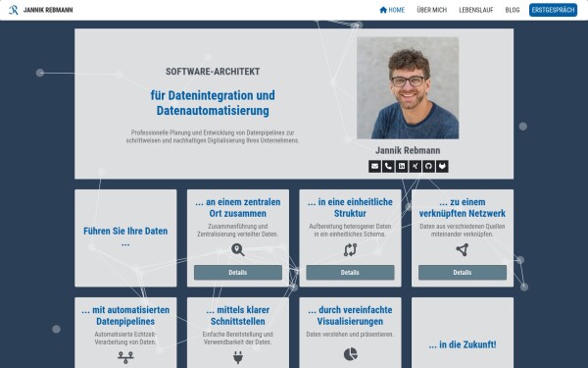Open the GitHub profile icon
The height and width of the screenshot is (368, 588).
[428, 167]
